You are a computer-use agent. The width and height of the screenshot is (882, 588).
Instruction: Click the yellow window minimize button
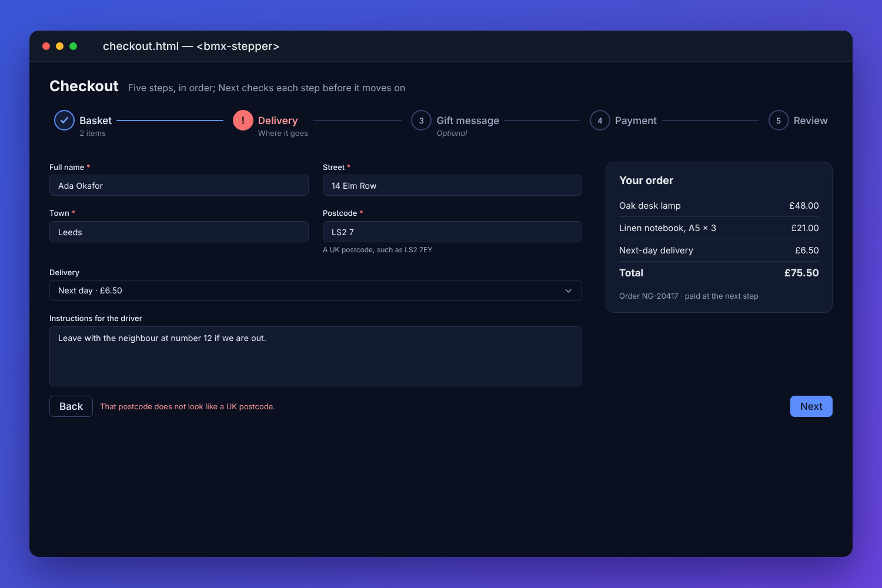pyautogui.click(x=59, y=46)
